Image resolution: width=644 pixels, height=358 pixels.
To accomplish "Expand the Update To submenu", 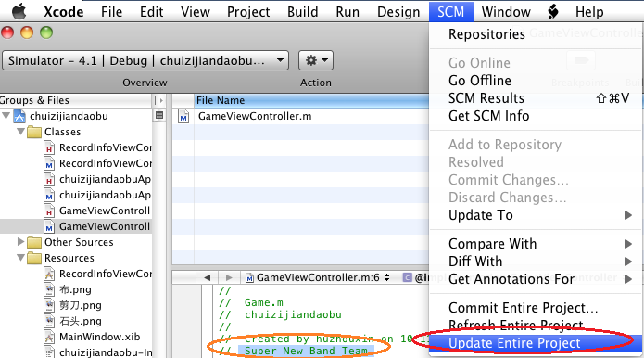I will (536, 215).
